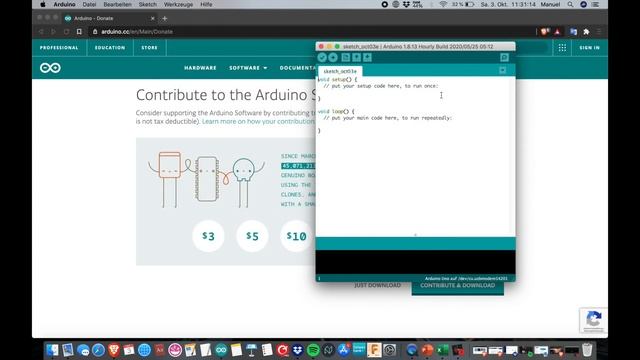Click the translate extension icon in browser toolbar
The height and width of the screenshot is (360, 640).
[573, 31]
